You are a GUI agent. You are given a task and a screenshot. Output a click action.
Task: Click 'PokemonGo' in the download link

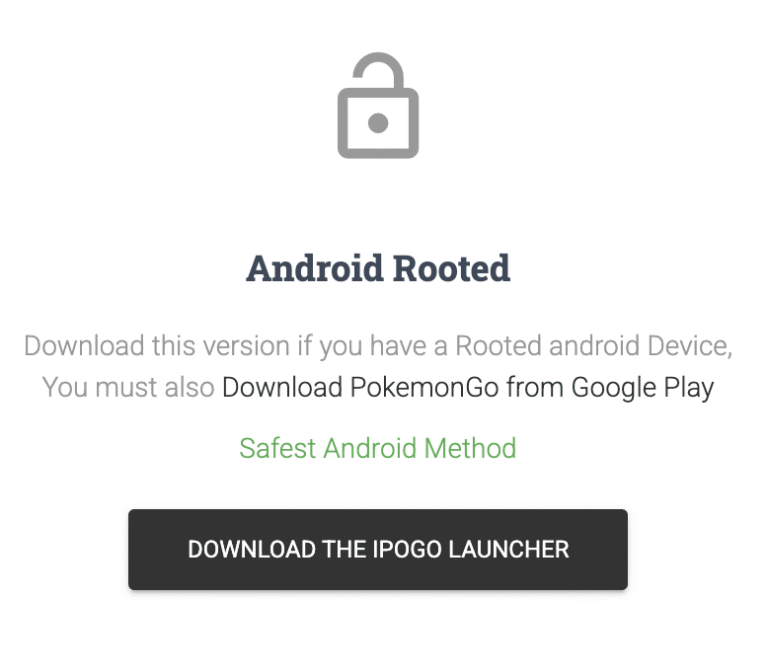(424, 387)
